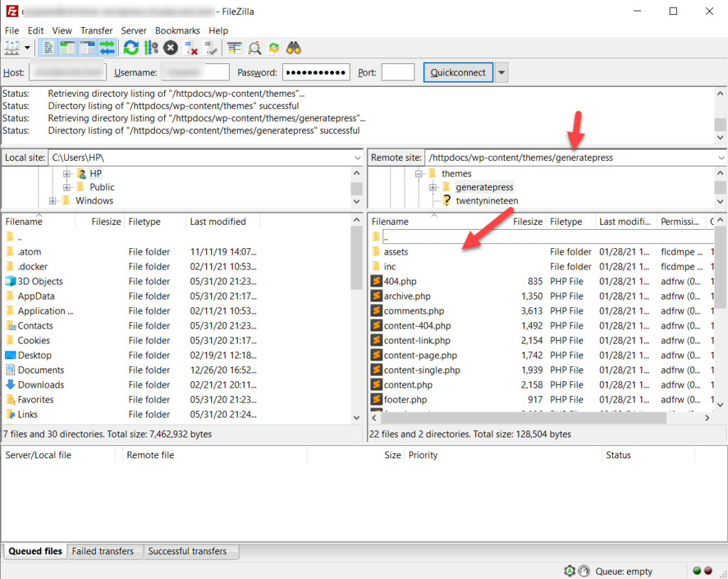The image size is (728, 579).
Task: Disconnect from the current server
Action: 191,48
